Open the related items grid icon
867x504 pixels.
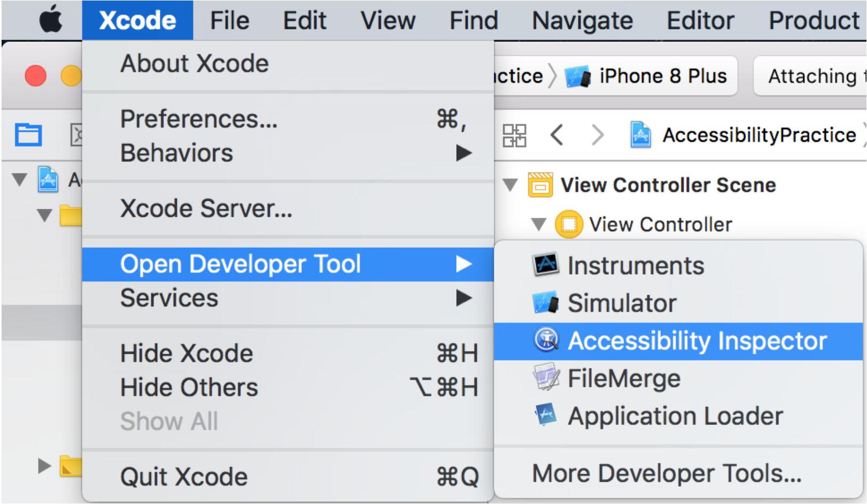tap(514, 135)
